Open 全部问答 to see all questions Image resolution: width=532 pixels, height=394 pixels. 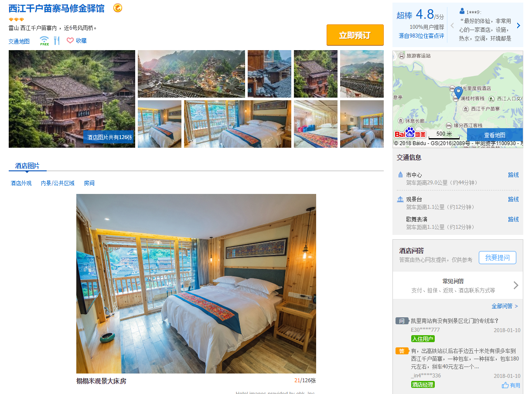pyautogui.click(x=505, y=306)
